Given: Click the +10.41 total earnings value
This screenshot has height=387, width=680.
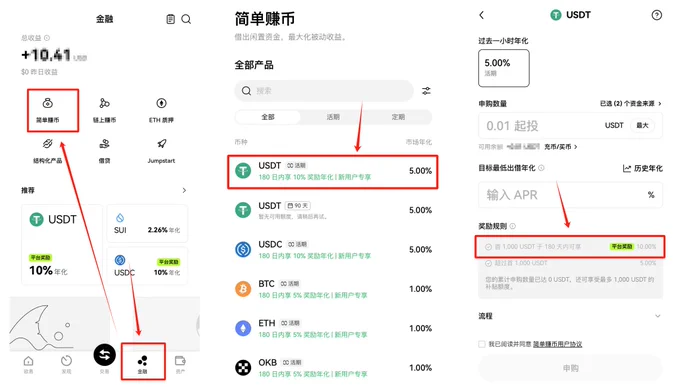Looking at the screenshot, I should [x=46, y=55].
